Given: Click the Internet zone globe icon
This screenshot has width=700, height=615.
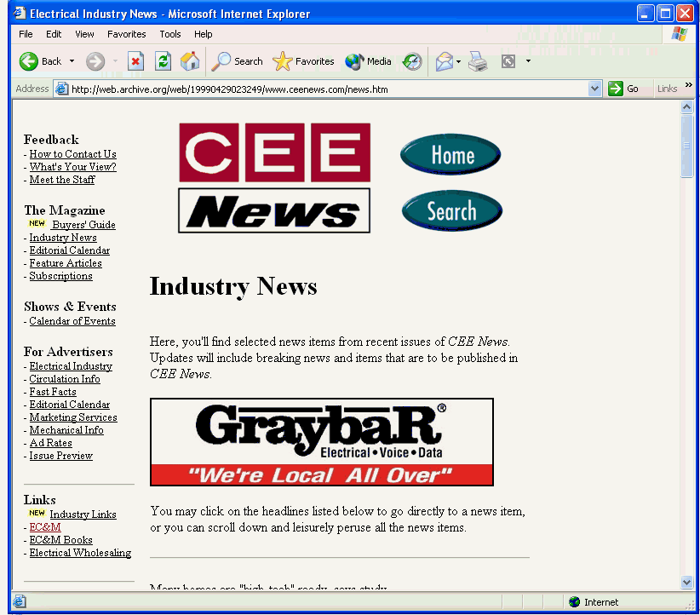Looking at the screenshot, I should point(575,602).
